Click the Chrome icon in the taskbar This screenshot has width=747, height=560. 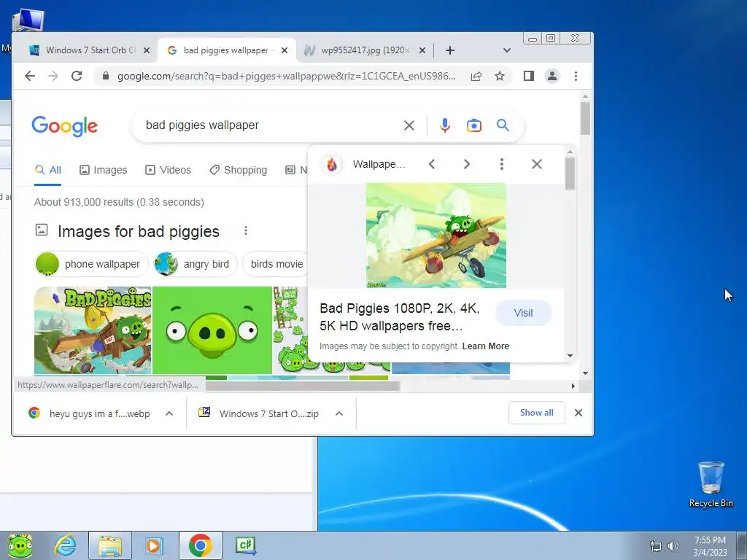tap(200, 545)
